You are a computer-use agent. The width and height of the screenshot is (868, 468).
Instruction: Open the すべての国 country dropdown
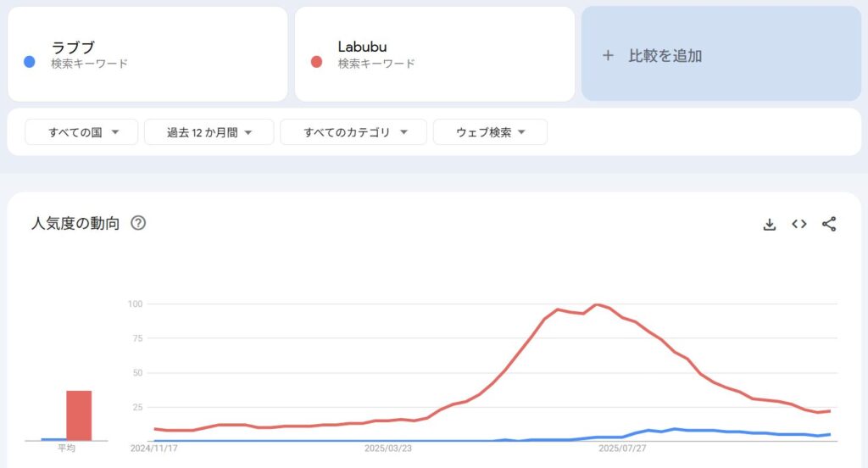(x=81, y=132)
